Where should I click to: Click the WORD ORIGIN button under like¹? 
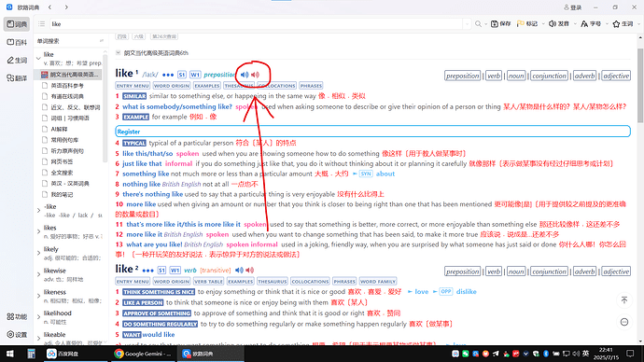172,86
